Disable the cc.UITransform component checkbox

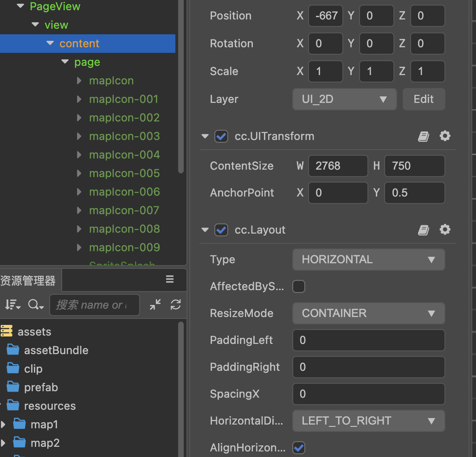coord(221,136)
